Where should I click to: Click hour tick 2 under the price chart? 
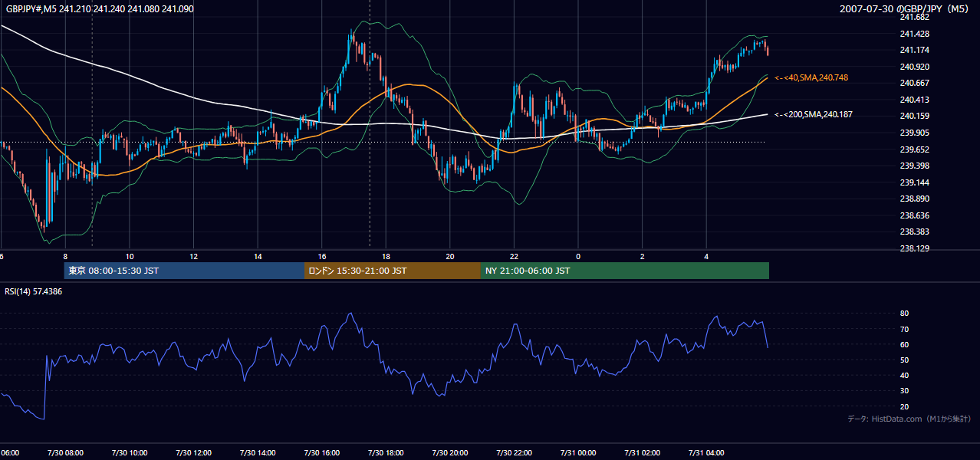pyautogui.click(x=643, y=257)
